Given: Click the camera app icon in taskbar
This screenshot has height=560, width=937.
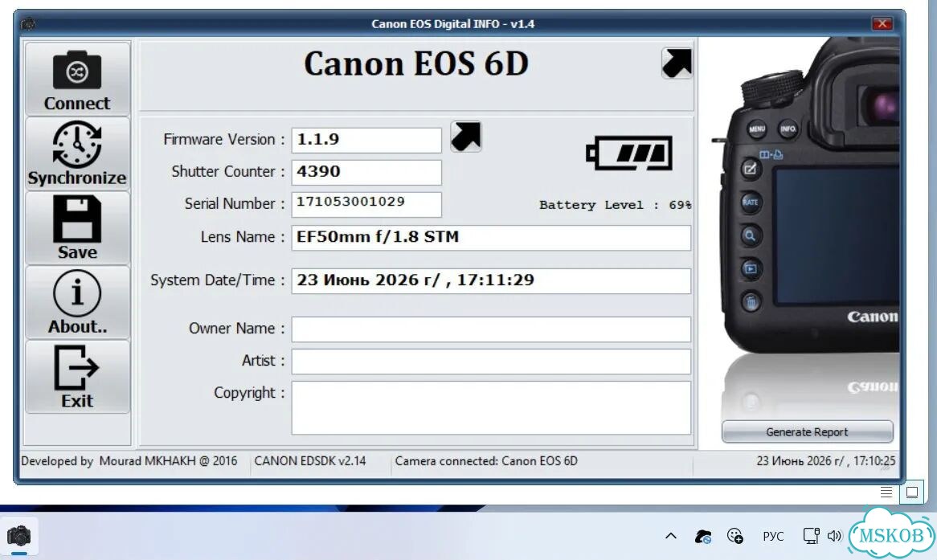Looking at the screenshot, I should [19, 536].
